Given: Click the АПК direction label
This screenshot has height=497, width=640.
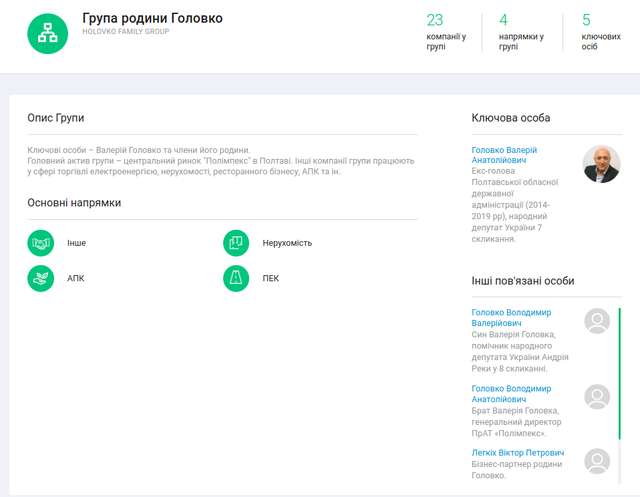Looking at the screenshot, I should 76,278.
